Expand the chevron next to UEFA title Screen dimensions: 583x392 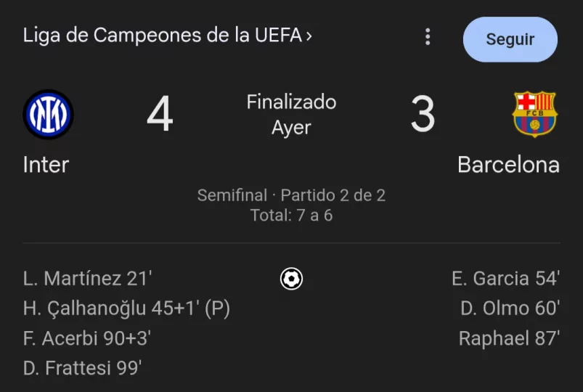[309, 36]
